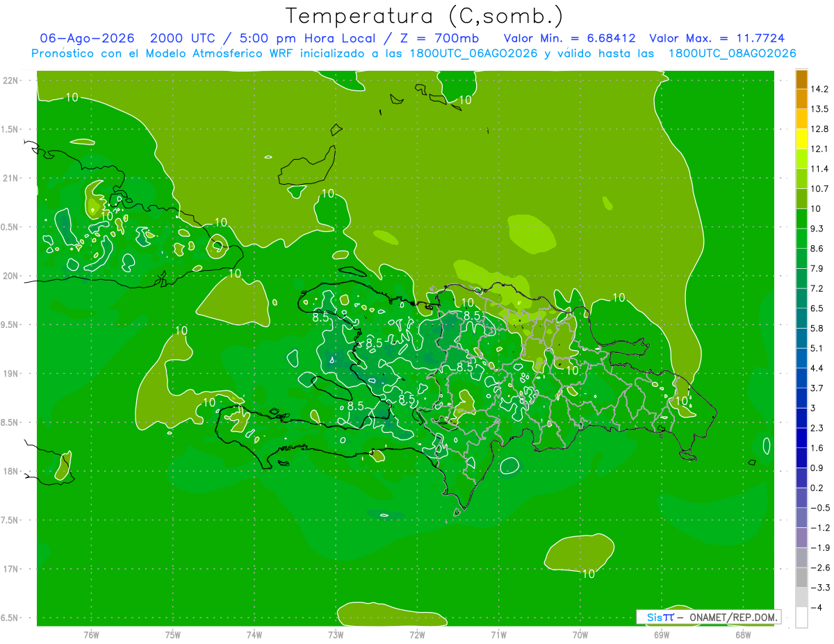Click the '-4' color scale value
834x644 pixels.
point(816,608)
